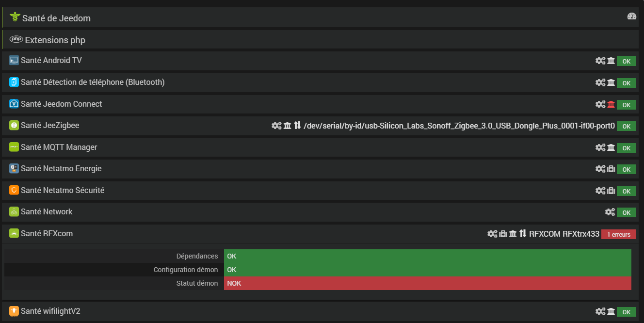Click the gears icon in Santé Android TV row
The image size is (644, 323).
(x=600, y=61)
